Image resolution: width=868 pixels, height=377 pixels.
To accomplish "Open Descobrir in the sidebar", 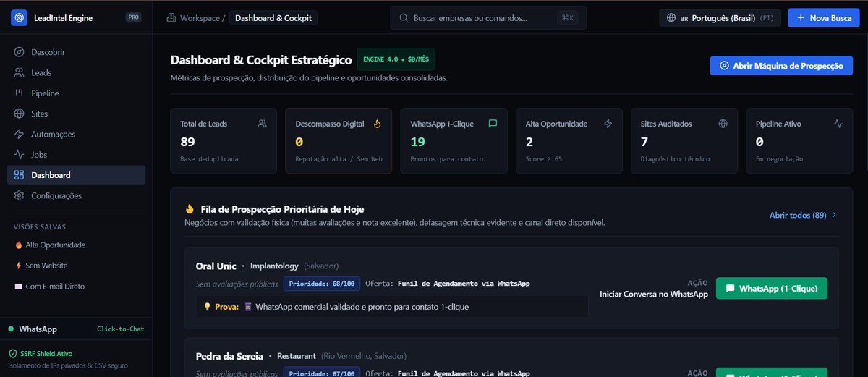I will tap(76, 52).
